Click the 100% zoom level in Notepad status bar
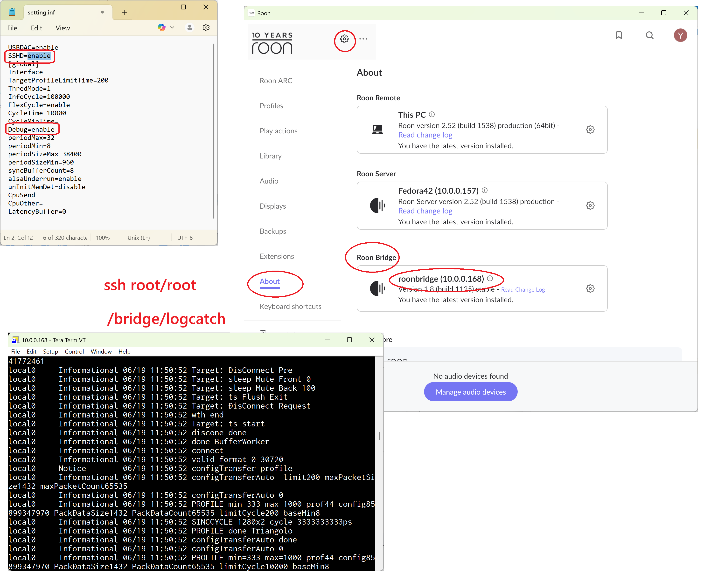725x588 pixels. 103,238
